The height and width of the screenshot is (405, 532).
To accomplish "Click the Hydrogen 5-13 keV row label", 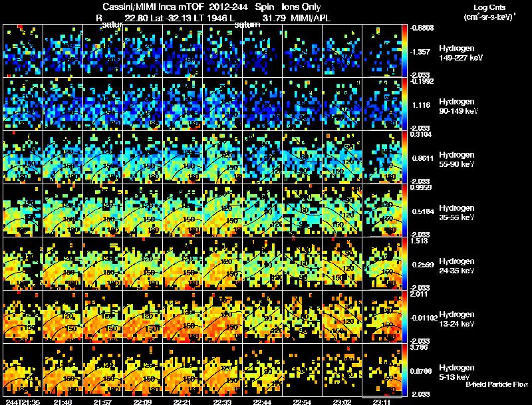I will click(457, 372).
